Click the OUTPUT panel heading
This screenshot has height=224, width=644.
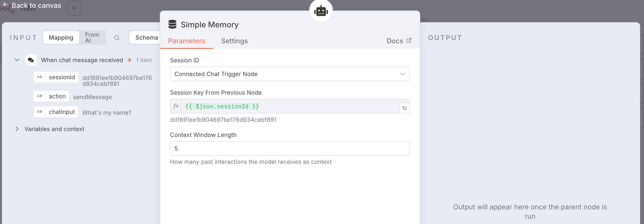[x=445, y=38]
